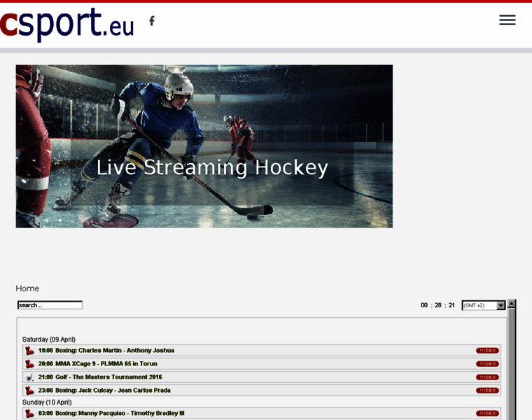Open the Facebook page icon
The image size is (532, 420).
coord(152,20)
